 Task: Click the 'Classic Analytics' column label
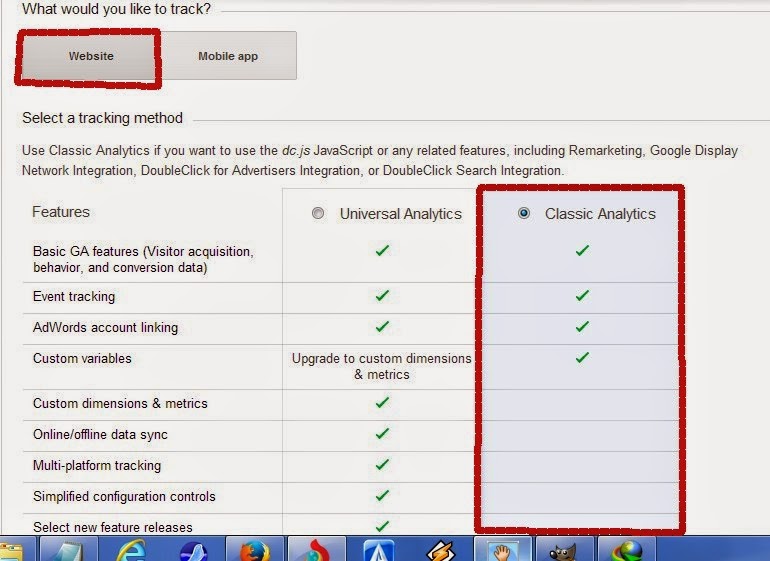tap(600, 214)
